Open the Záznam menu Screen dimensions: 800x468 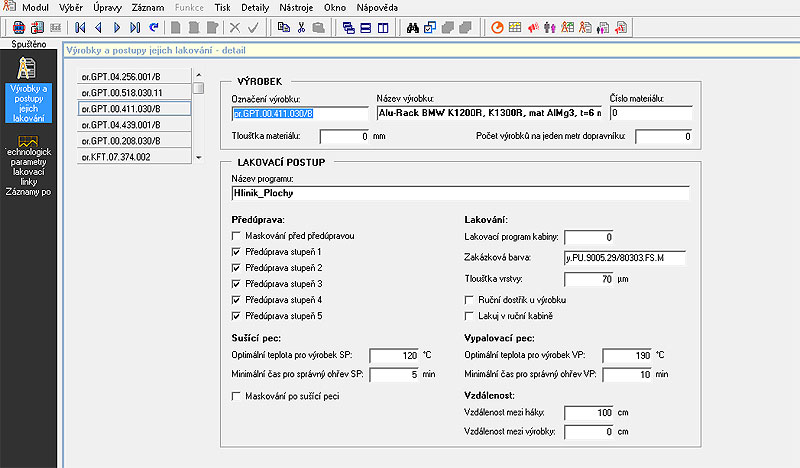pyautogui.click(x=147, y=7)
